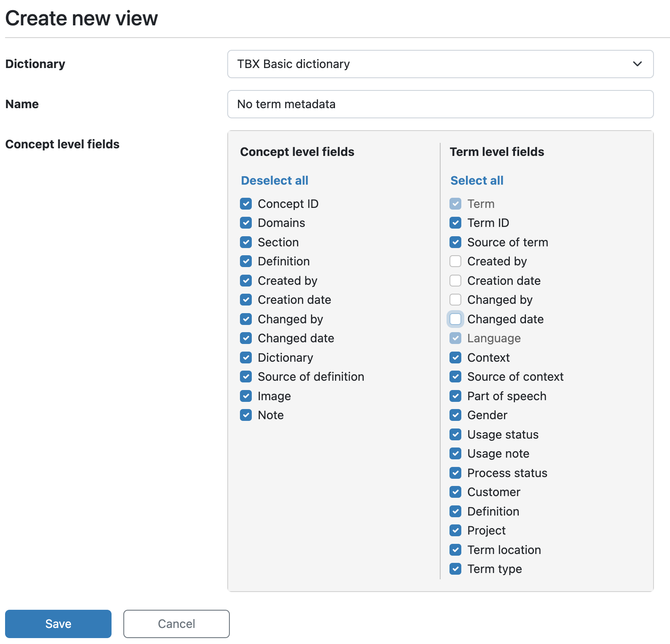Uncheck the Term ID checkbox
The image size is (670, 644).
click(x=455, y=223)
